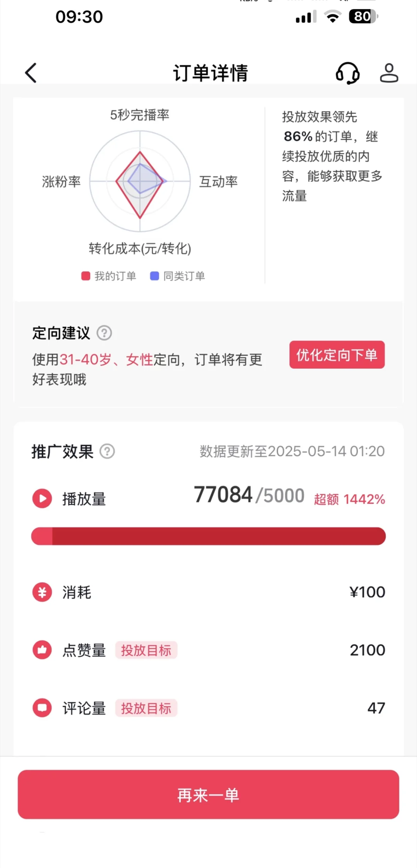Viewport: 417px width, 868px height.
Task: Open the user profile icon
Action: pyautogui.click(x=389, y=73)
